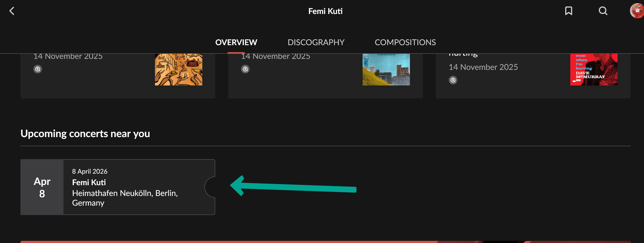Click the Femi Kuti concert title link
Image resolution: width=644 pixels, height=243 pixels.
(89, 183)
